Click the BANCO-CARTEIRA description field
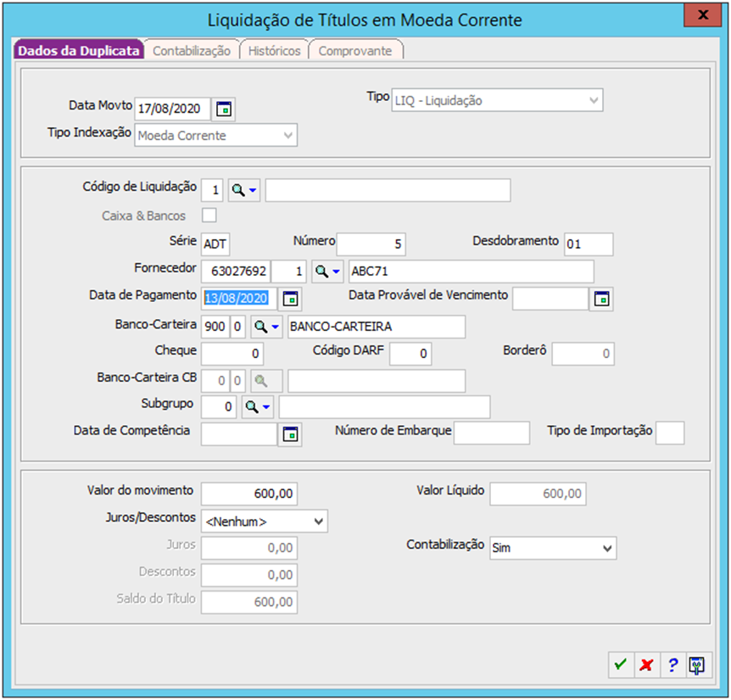Viewport: 731px width, 700px height. tap(377, 327)
